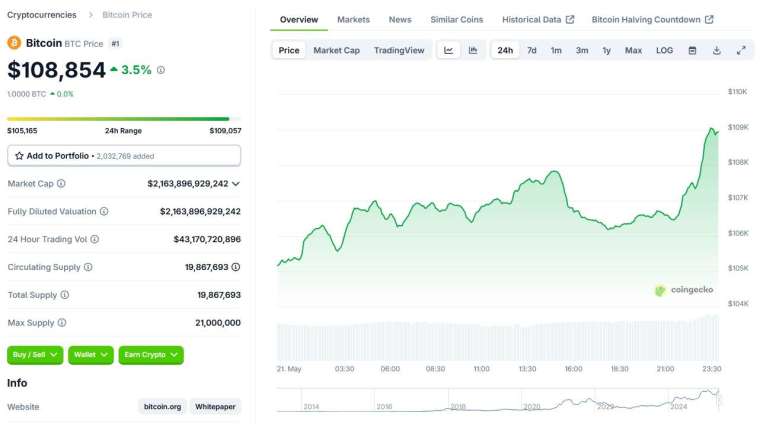Click the volume bars area under the chart
Viewport: 760px width, 424px height.
click(498, 338)
